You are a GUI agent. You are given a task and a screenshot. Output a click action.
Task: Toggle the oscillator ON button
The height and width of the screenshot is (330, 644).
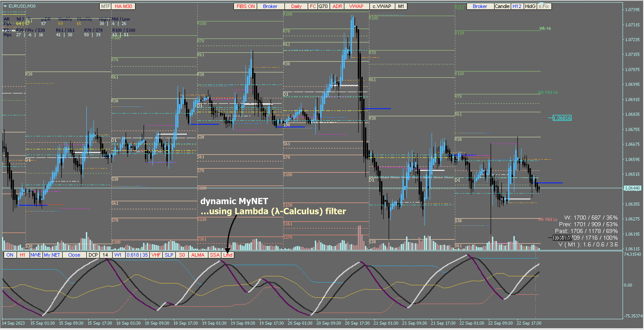[10, 255]
